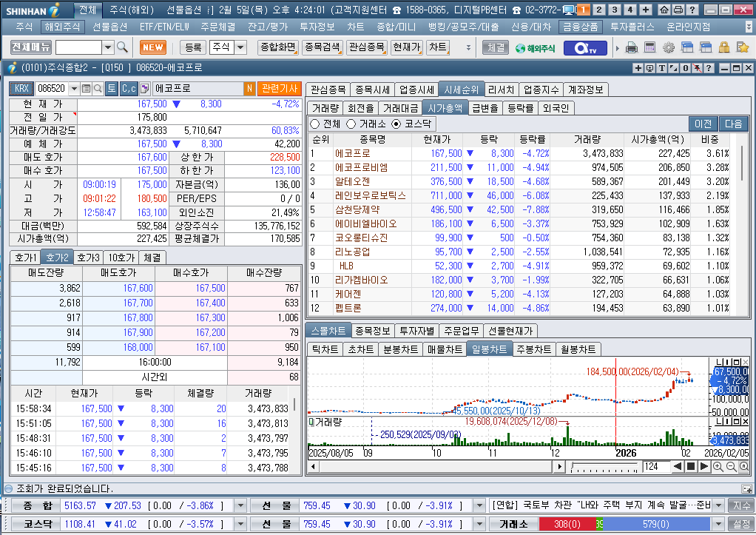Click the pin icon in sub-window title bar
756x535 pixels.
[x=697, y=68]
